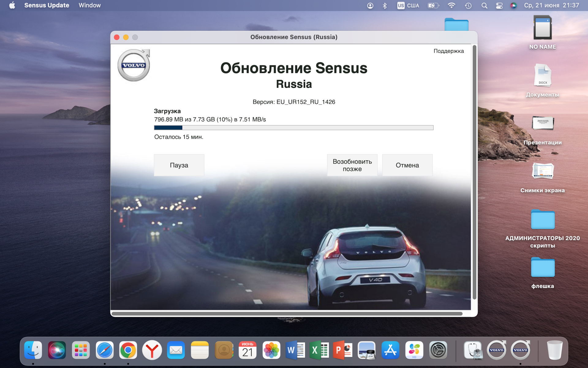Launch Microsoft Word from Dock

pyautogui.click(x=295, y=350)
